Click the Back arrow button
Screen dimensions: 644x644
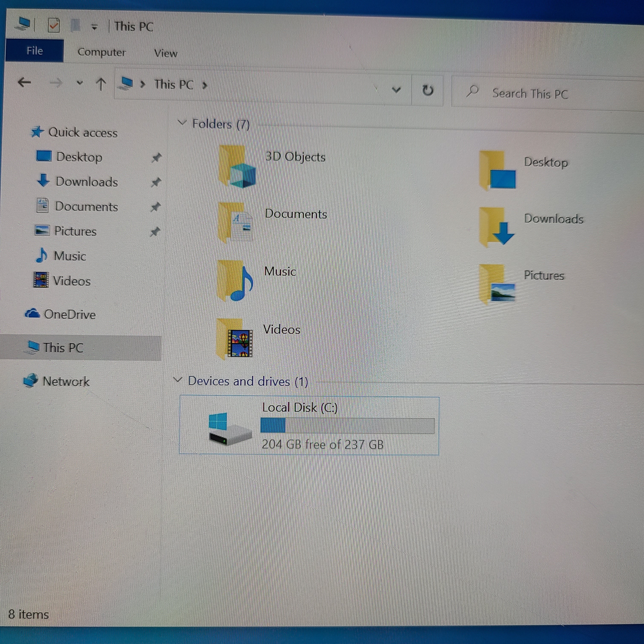tap(24, 82)
